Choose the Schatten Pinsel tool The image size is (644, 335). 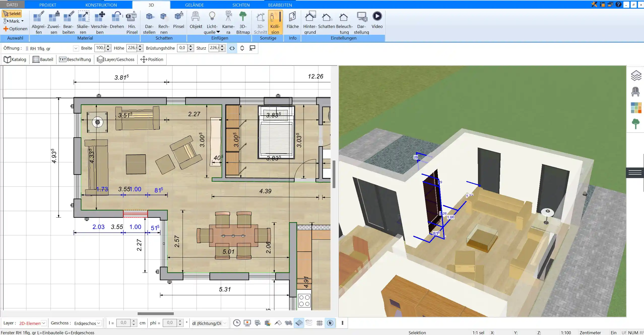[178, 20]
